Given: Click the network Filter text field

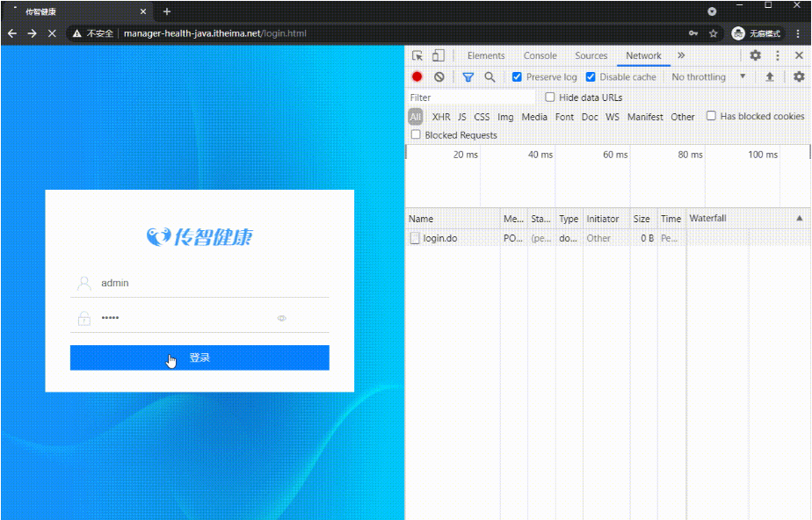Looking at the screenshot, I should [470, 97].
